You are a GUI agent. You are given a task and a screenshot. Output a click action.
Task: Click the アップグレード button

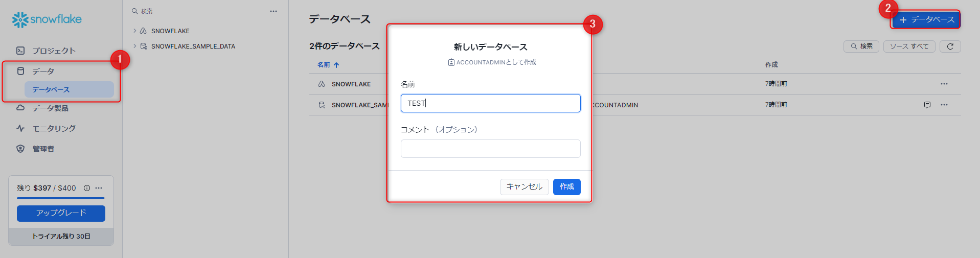coord(61,213)
